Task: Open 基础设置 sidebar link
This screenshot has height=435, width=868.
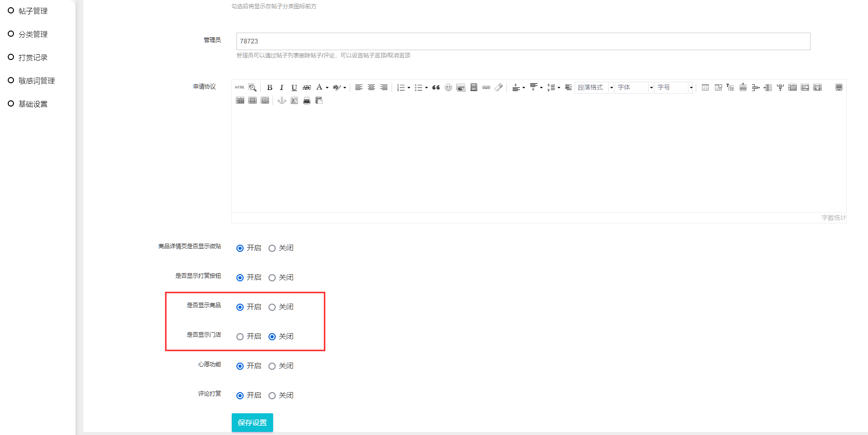Action: 33,104
